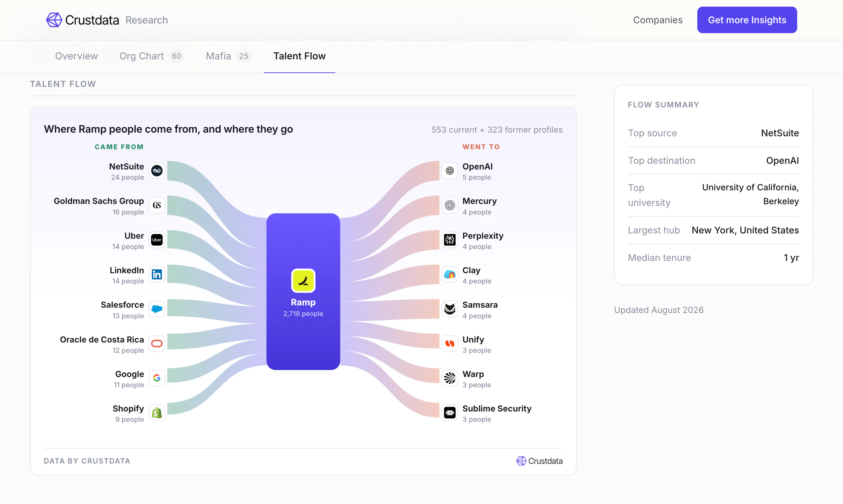Viewport: 843px width, 504px height.
Task: Select the Google company icon
Action: click(x=157, y=378)
